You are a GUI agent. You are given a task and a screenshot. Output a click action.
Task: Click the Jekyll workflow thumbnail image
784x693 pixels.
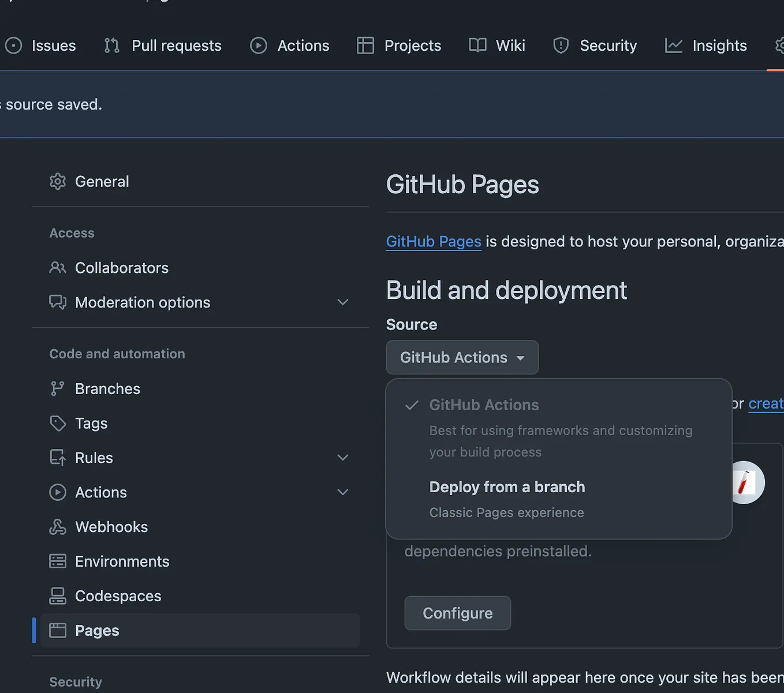(x=748, y=482)
